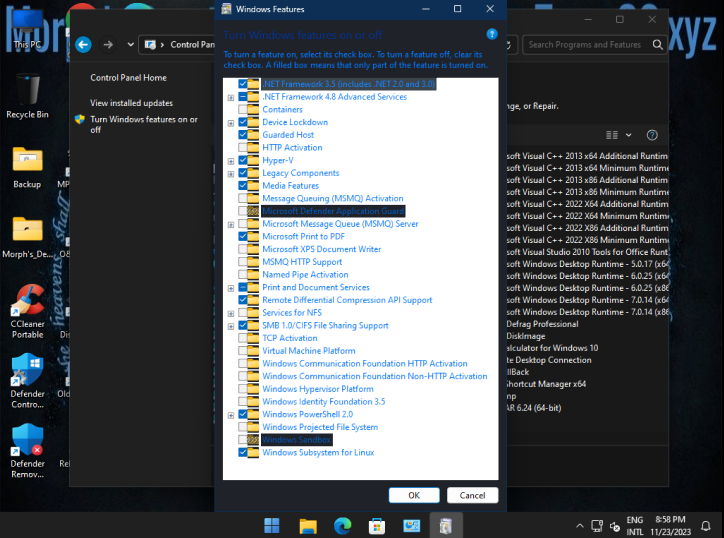This screenshot has height=538, width=724.
Task: Uncheck .NET Framework 3.5 checkbox
Action: (243, 84)
